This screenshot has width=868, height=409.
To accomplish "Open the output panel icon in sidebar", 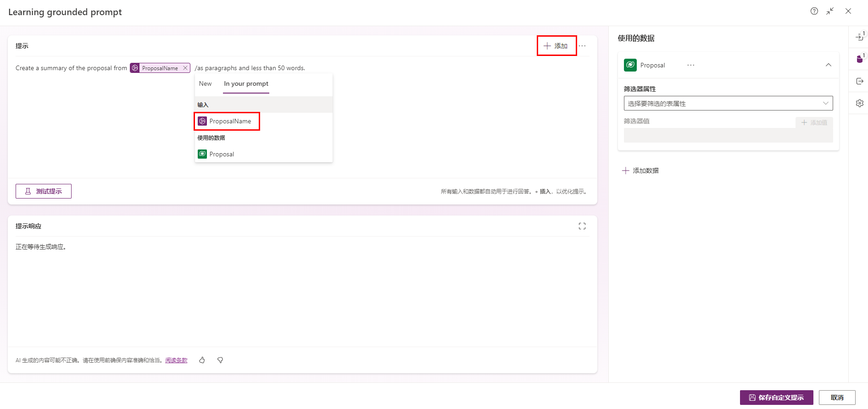I will (860, 81).
